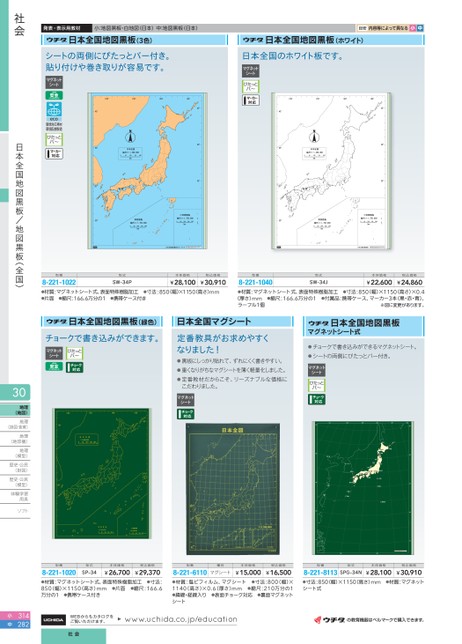Click the green map with cream Japan
The image size is (462, 644).
pyautogui.click(x=364, y=488)
